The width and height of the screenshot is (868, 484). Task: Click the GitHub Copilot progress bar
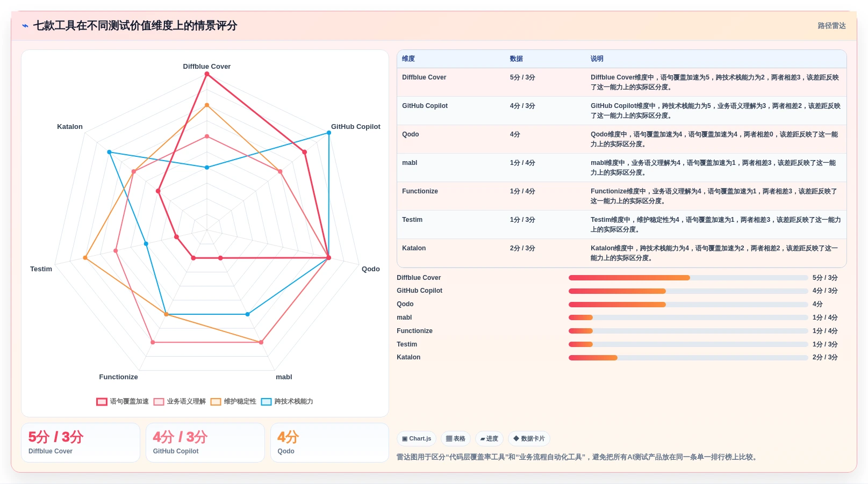pos(688,291)
